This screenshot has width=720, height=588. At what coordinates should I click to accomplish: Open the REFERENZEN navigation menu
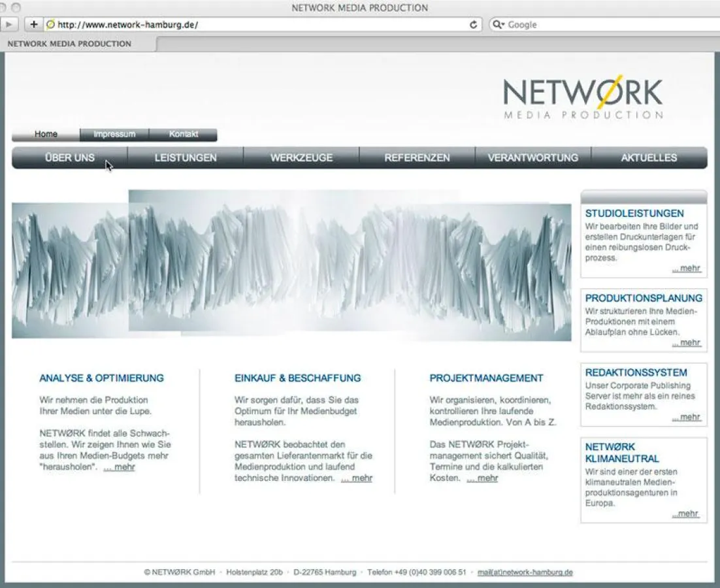coord(417,157)
